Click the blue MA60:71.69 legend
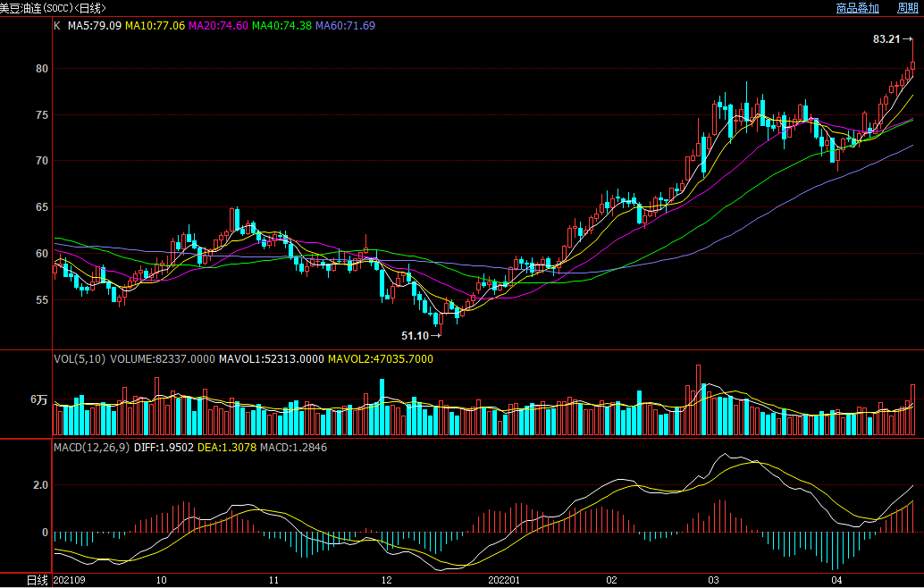The image size is (924, 588). (x=345, y=26)
